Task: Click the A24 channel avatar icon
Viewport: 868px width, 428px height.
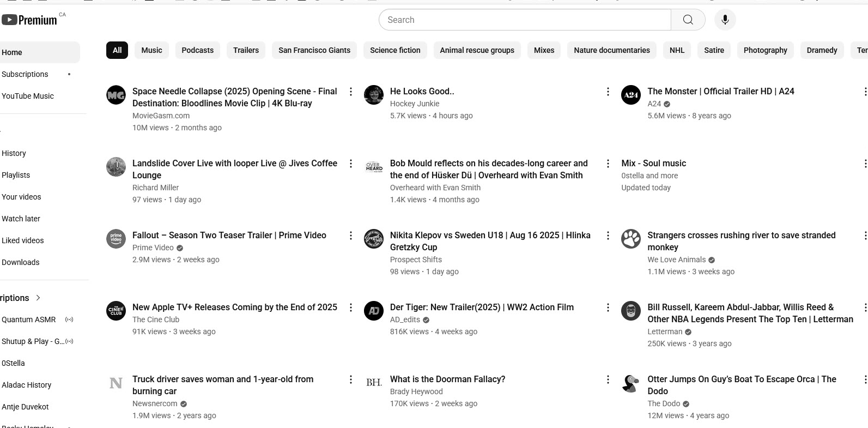Action: (631, 95)
